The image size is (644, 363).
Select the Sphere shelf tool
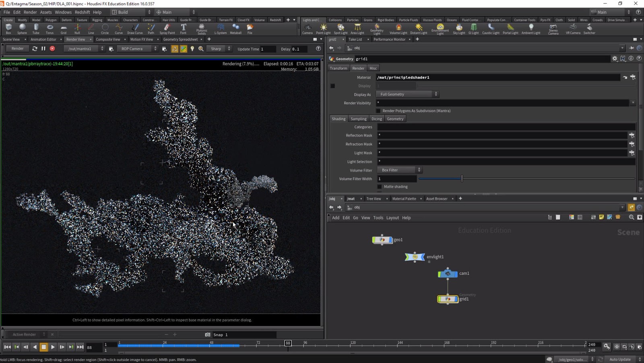(22, 29)
